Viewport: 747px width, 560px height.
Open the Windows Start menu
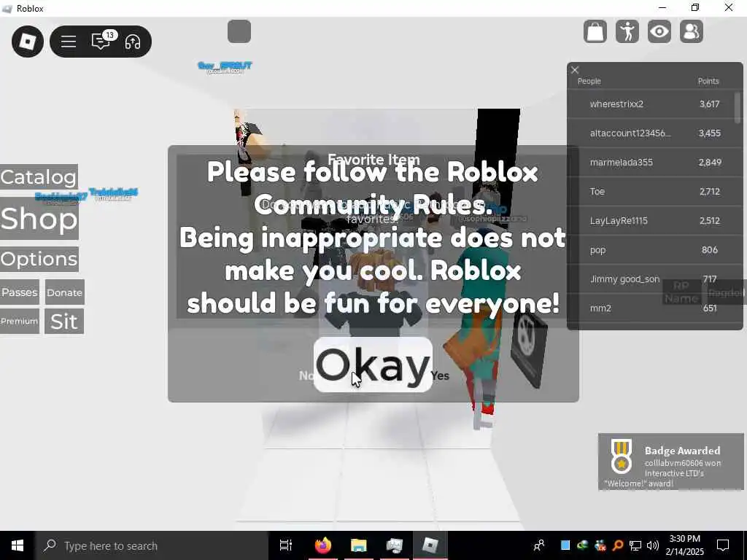click(x=18, y=545)
